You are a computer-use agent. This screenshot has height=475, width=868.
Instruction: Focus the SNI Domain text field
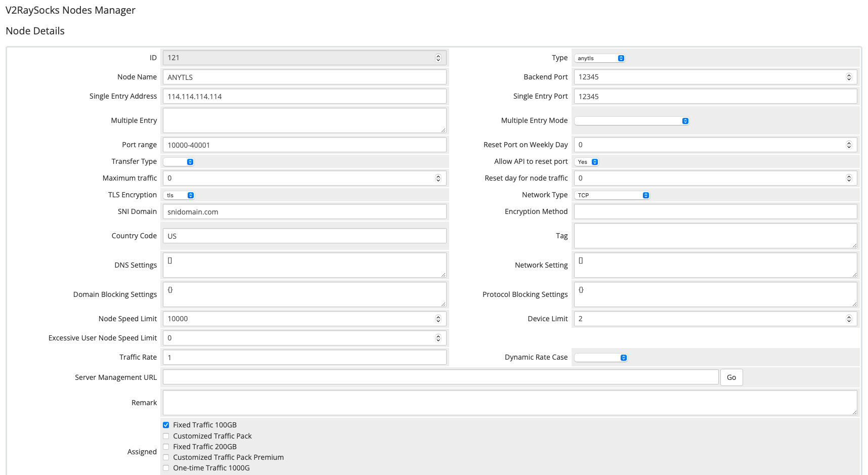[x=304, y=212]
